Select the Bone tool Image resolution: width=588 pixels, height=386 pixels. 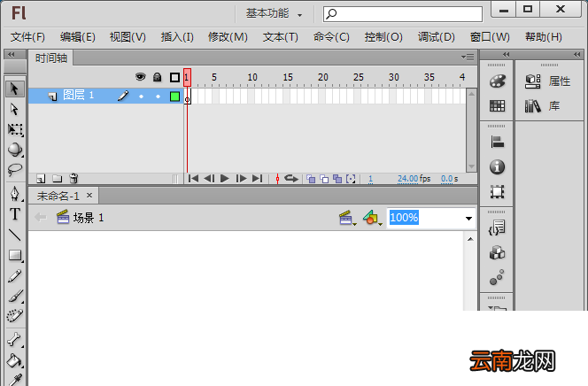[x=15, y=340]
